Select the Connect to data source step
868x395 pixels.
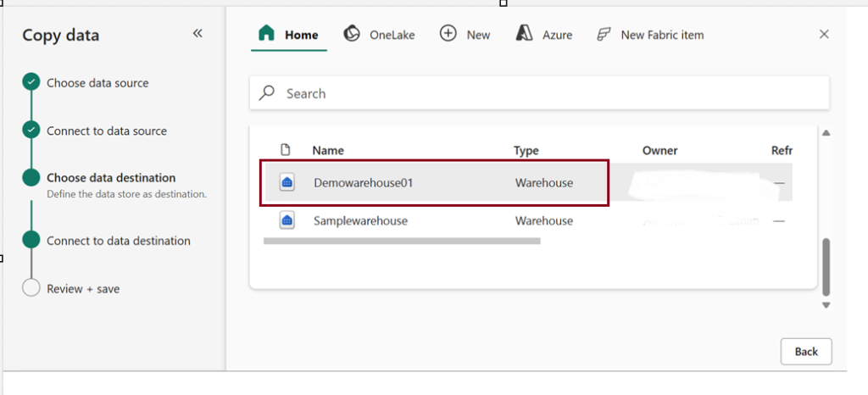tap(107, 131)
